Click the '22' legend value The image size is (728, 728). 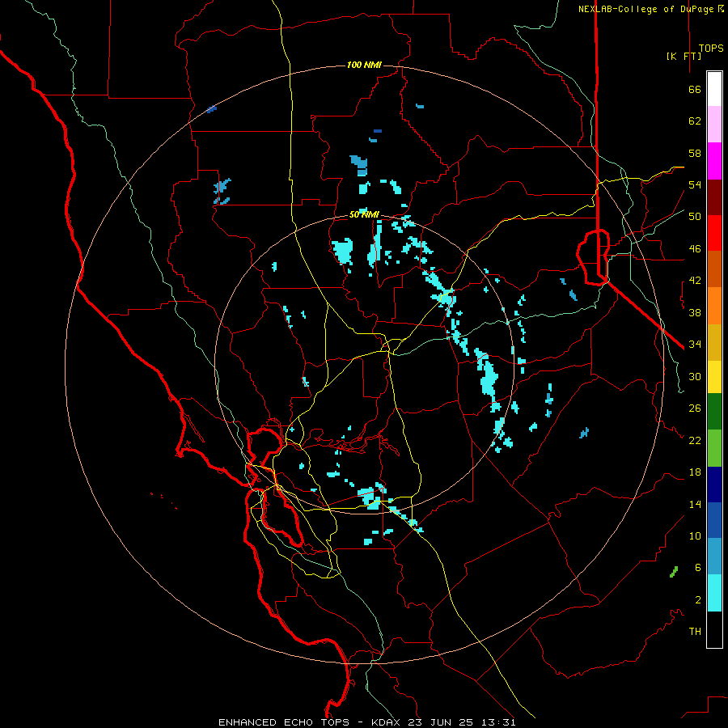click(695, 440)
